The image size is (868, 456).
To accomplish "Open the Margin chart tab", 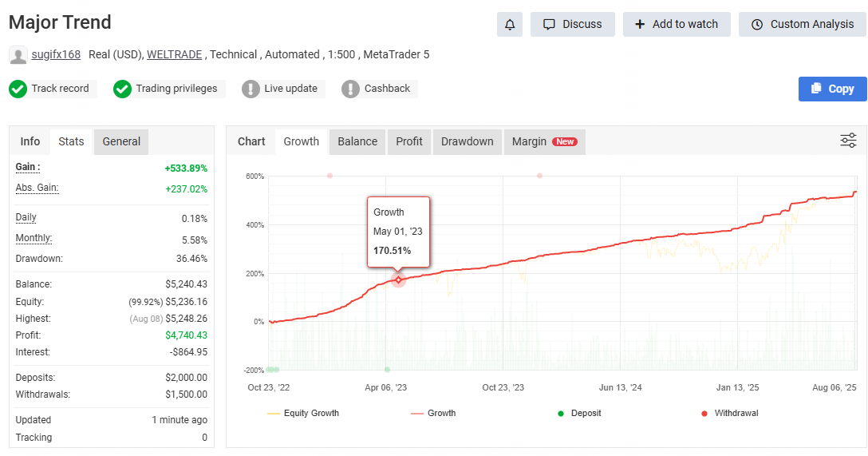I will [545, 141].
